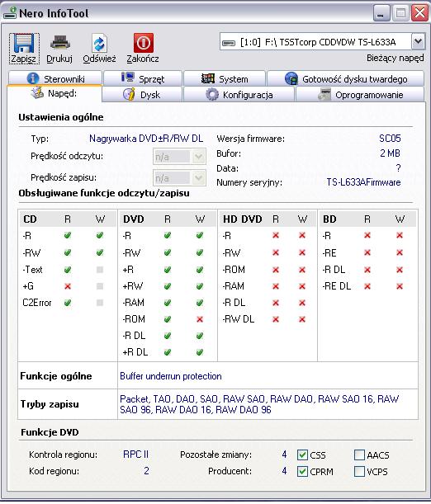Image resolution: width=431 pixels, height=504 pixels.
Task: Switch to the Sterowniki tab
Action: pos(55,78)
